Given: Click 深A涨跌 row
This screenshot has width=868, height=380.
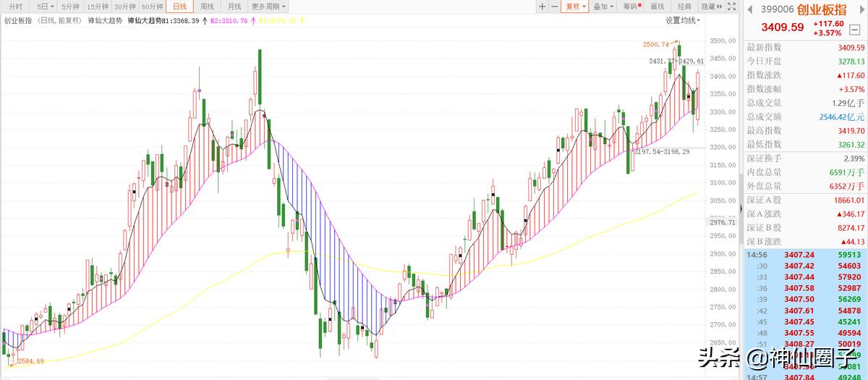Looking at the screenshot, I should click(x=805, y=214).
